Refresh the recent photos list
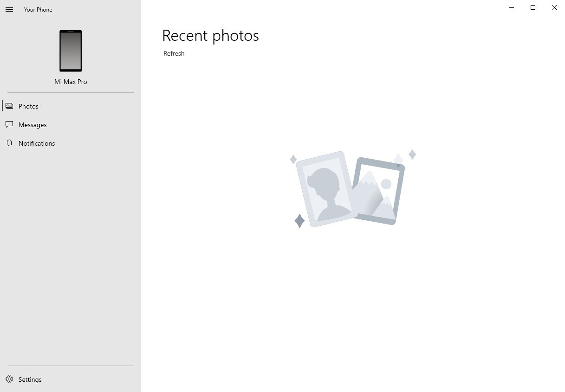The width and height of the screenshot is (565, 392). (x=174, y=53)
